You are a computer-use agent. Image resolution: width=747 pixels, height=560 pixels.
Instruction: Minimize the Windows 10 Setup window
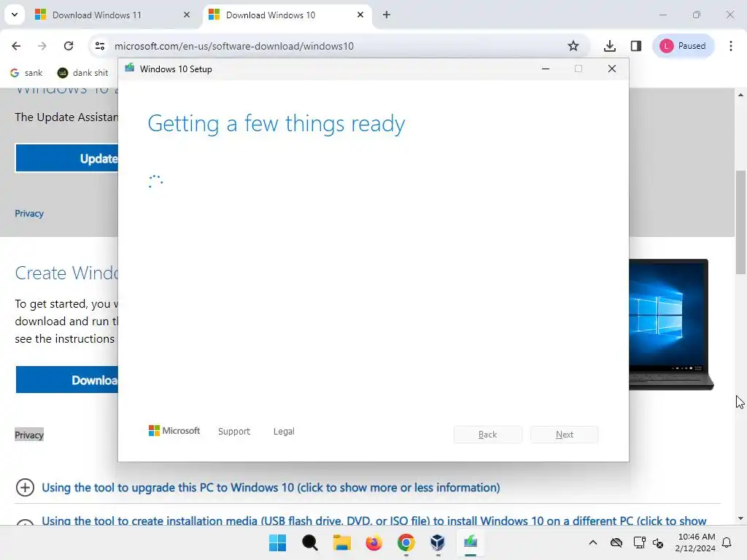point(546,69)
